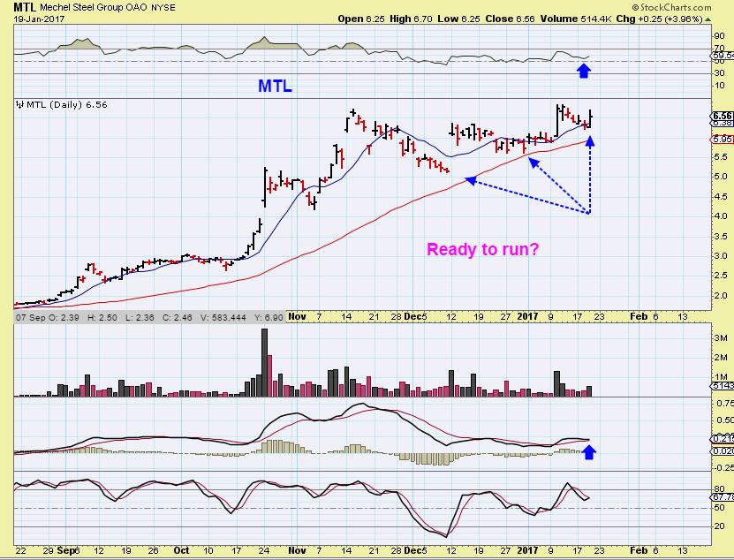Click the MACD histogram value tag 0.020

[722, 450]
